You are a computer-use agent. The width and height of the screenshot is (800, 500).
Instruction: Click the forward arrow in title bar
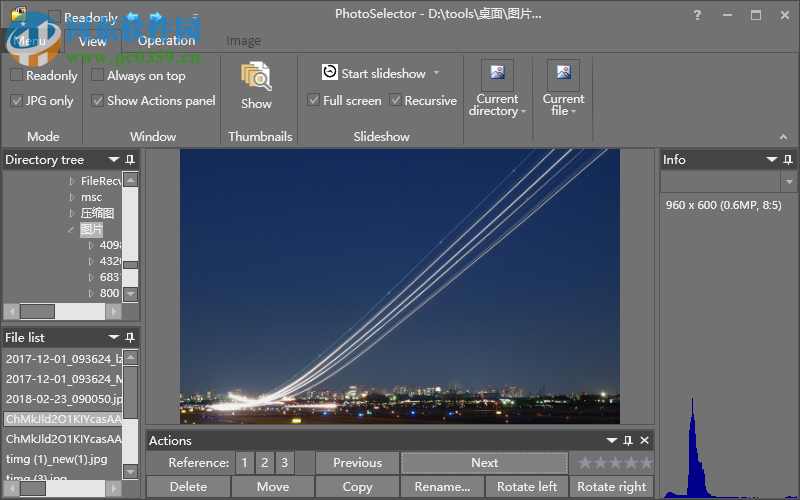point(156,17)
